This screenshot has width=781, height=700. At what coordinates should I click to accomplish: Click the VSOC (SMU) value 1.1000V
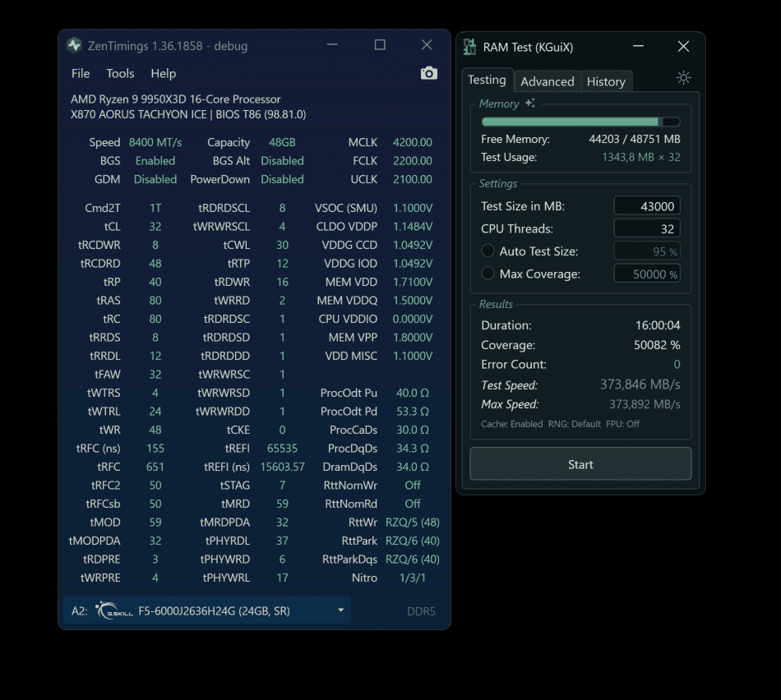pyautogui.click(x=413, y=208)
